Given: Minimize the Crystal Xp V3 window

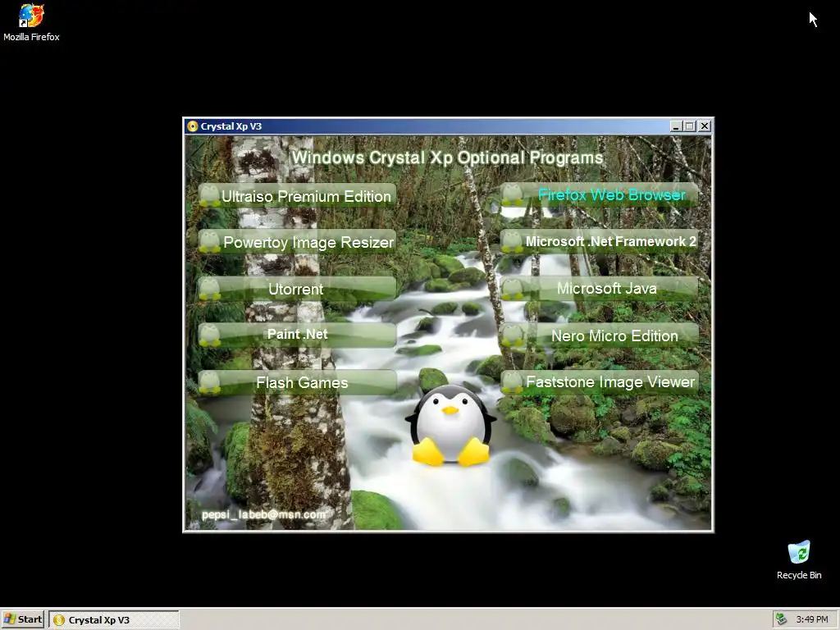Looking at the screenshot, I should tap(676, 126).
